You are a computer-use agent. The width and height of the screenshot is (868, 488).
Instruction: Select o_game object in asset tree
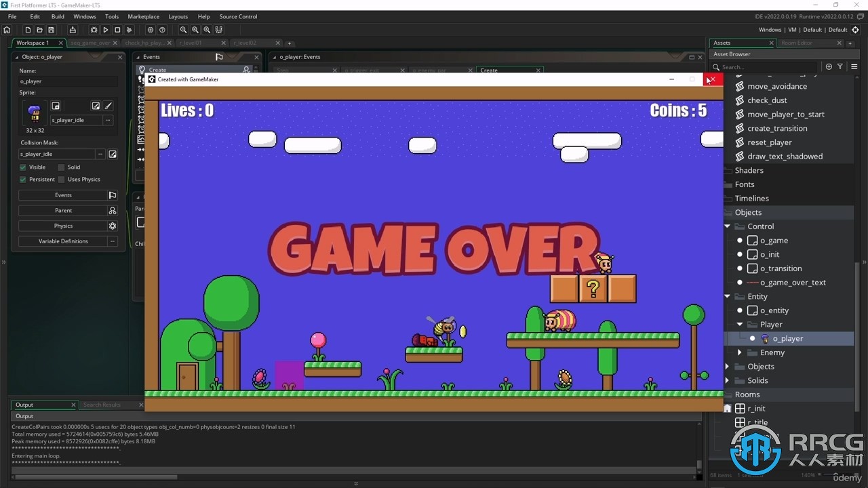click(x=774, y=241)
